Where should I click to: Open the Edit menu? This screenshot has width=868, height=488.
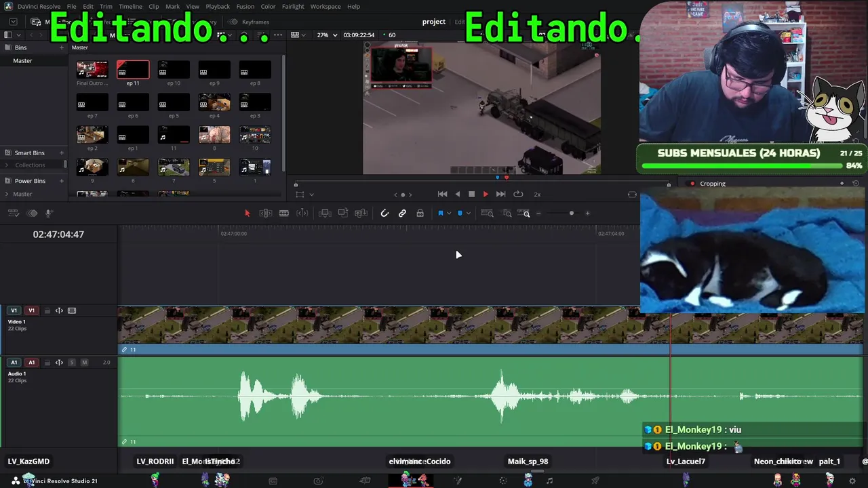pyautogui.click(x=88, y=6)
